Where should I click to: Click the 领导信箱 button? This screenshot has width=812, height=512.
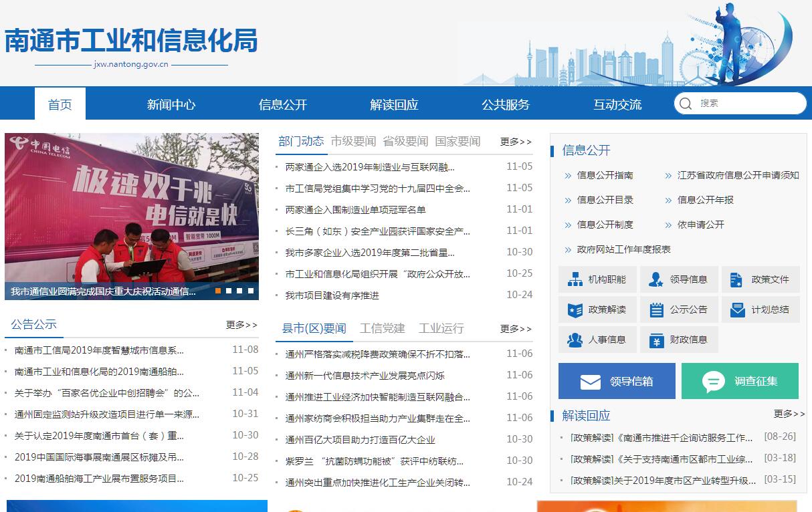pos(617,381)
